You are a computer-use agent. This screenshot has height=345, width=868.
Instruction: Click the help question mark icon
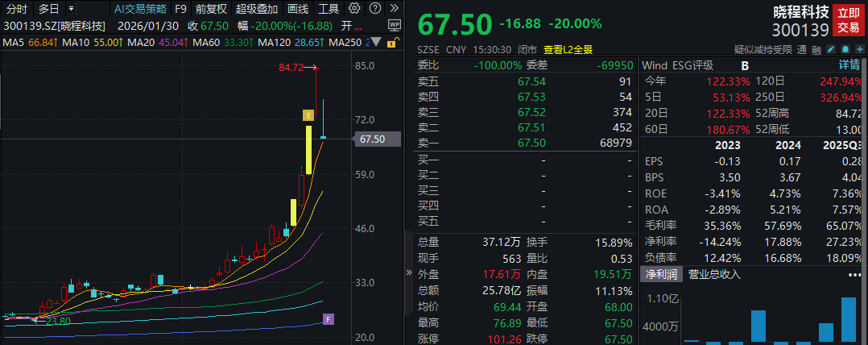coord(376,10)
